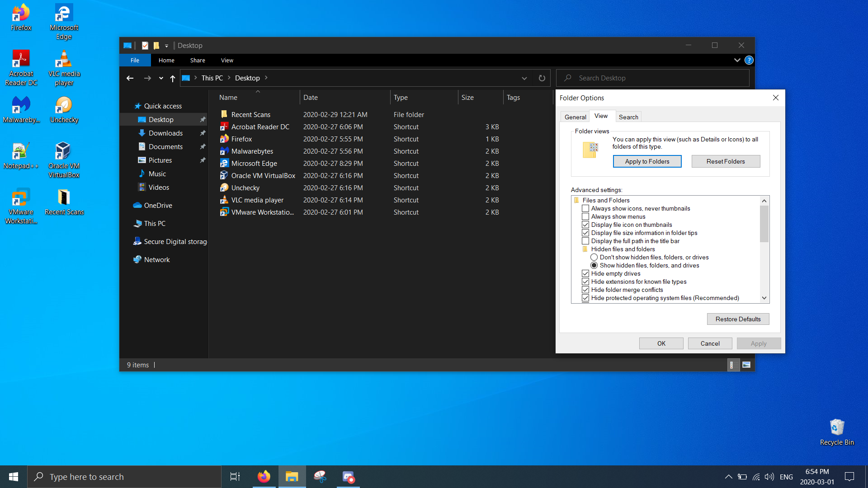Select the Malwarebytes desktop icon
Image resolution: width=868 pixels, height=488 pixels.
pyautogui.click(x=21, y=110)
